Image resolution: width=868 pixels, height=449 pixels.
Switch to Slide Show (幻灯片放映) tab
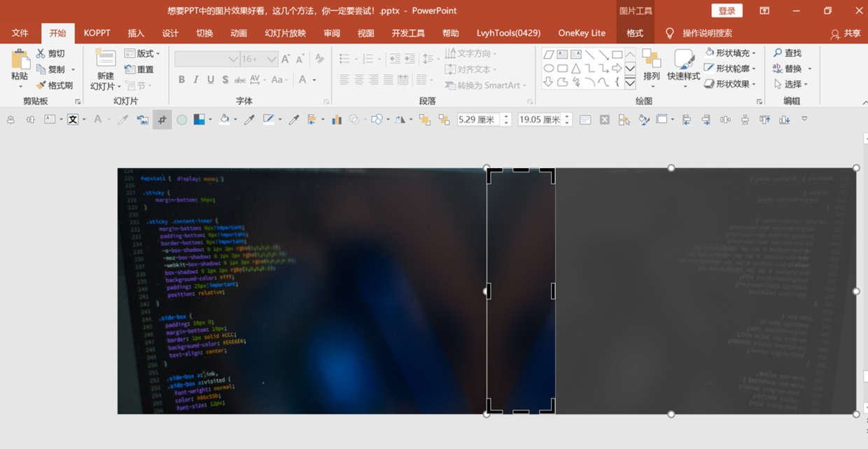285,33
